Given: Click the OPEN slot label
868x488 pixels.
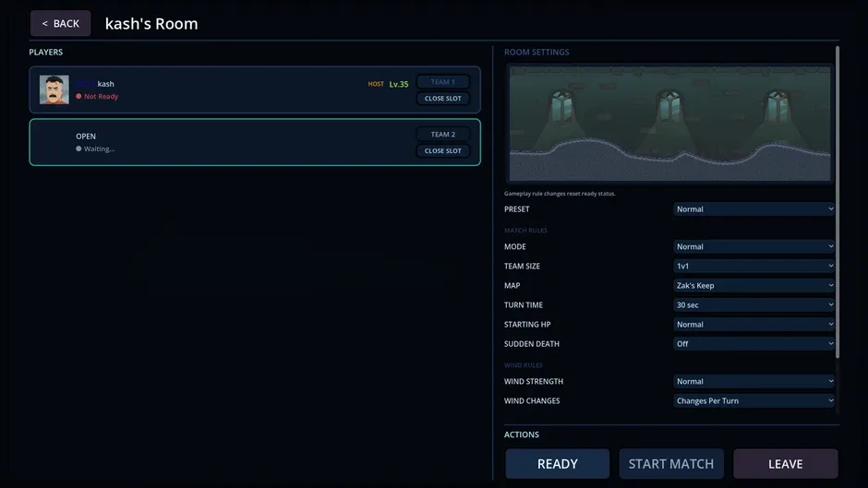Looking at the screenshot, I should [x=86, y=137].
